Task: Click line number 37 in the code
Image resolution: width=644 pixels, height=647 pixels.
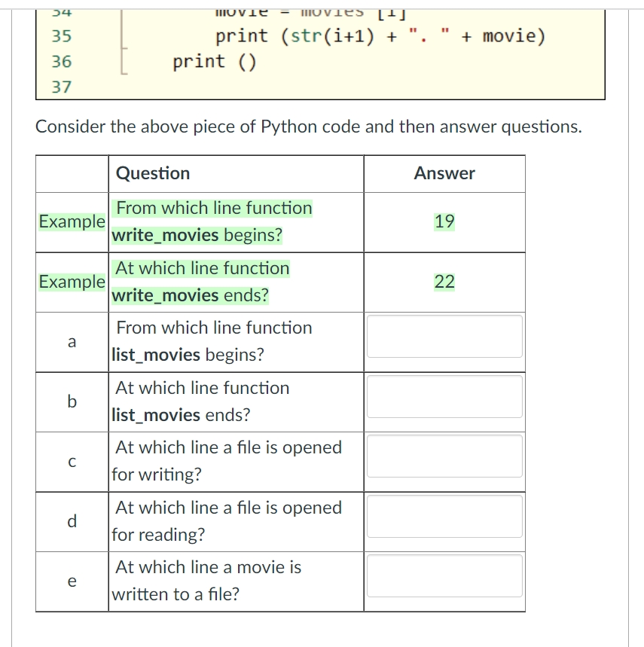Action: click(x=61, y=87)
